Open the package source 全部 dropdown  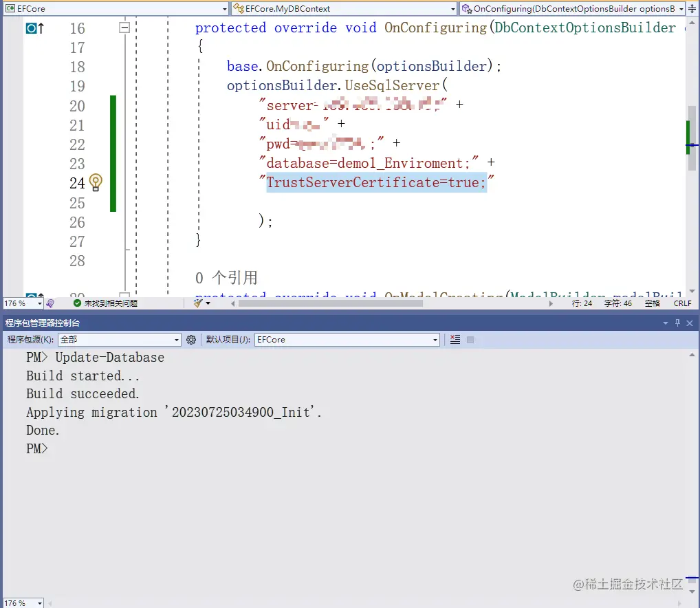click(x=119, y=340)
